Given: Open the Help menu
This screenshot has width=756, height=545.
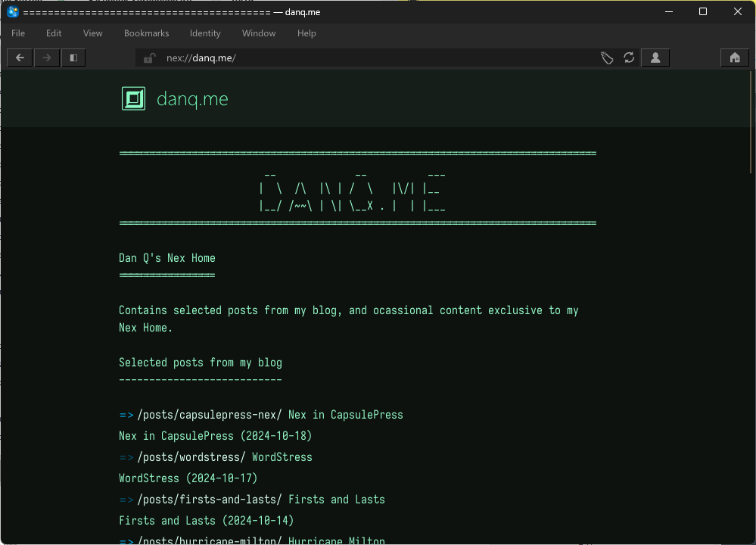Looking at the screenshot, I should coord(306,33).
